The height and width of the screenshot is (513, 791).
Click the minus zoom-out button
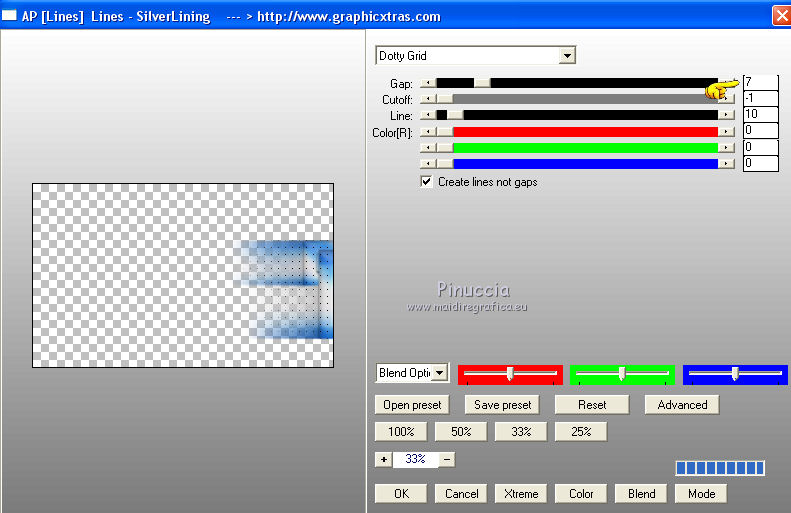pyautogui.click(x=447, y=460)
